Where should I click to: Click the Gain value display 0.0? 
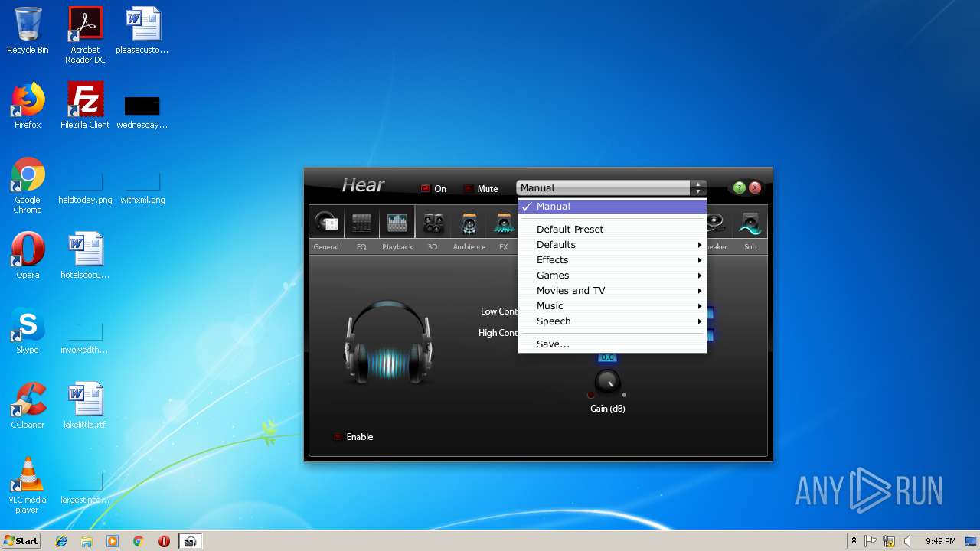607,357
